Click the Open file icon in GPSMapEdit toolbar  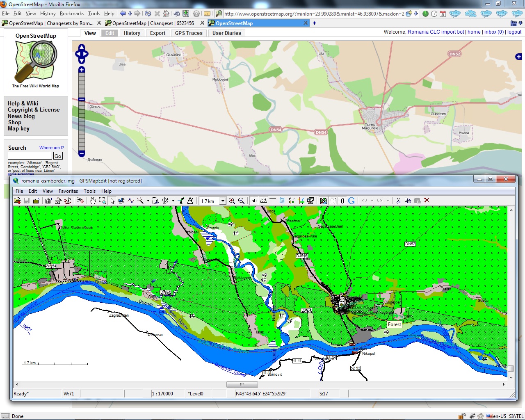pos(17,201)
